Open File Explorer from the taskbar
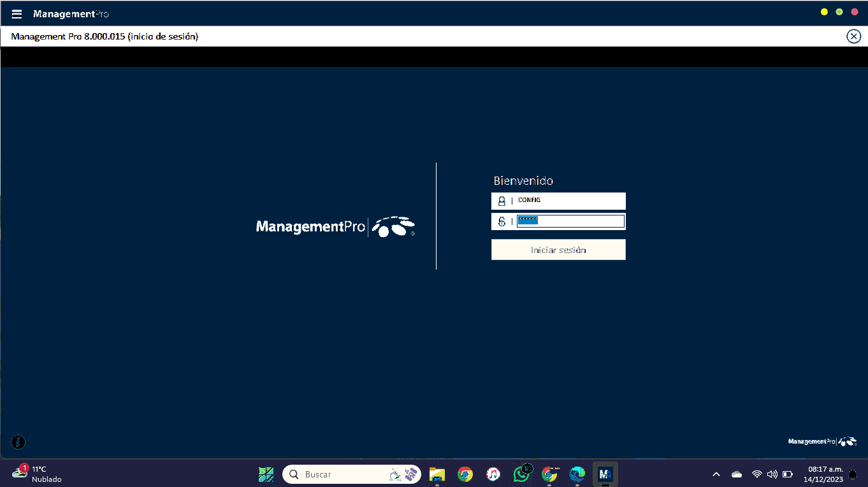The width and height of the screenshot is (868, 487). [x=437, y=474]
